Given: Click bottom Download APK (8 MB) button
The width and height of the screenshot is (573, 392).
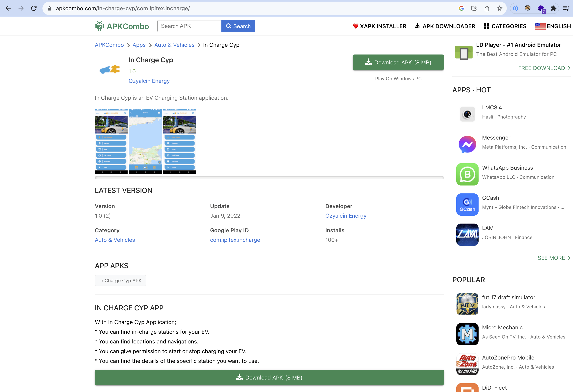Looking at the screenshot, I should (x=269, y=377).
